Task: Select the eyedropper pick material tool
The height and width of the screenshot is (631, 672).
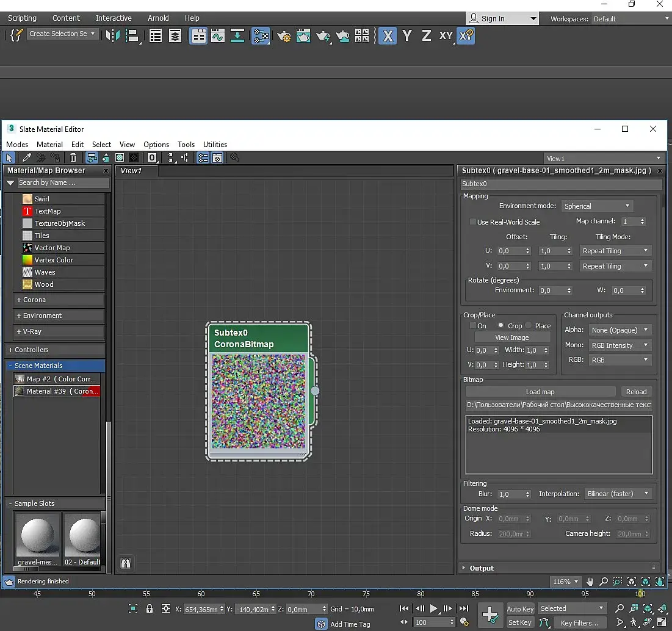Action: pyautogui.click(x=26, y=158)
